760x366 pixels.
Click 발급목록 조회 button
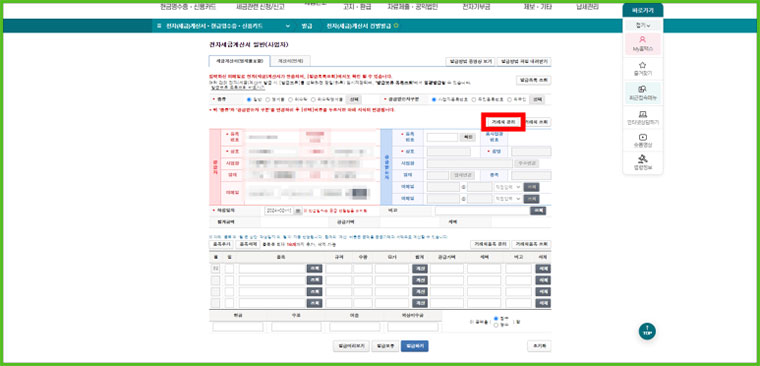click(534, 80)
